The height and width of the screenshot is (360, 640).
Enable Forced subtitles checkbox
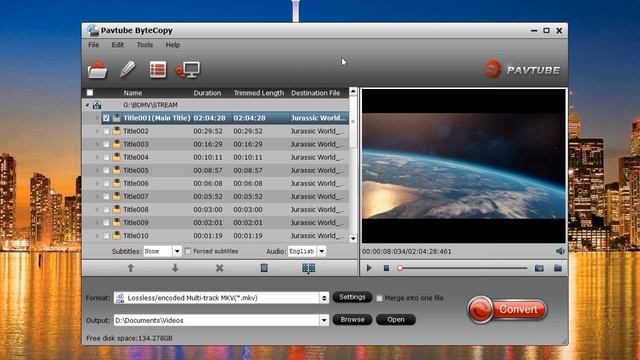pyautogui.click(x=188, y=251)
